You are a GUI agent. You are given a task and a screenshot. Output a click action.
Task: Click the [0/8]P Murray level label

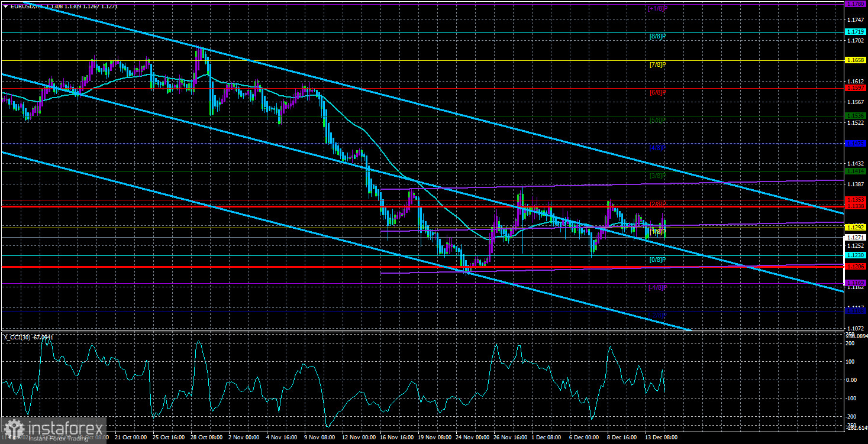[657, 260]
